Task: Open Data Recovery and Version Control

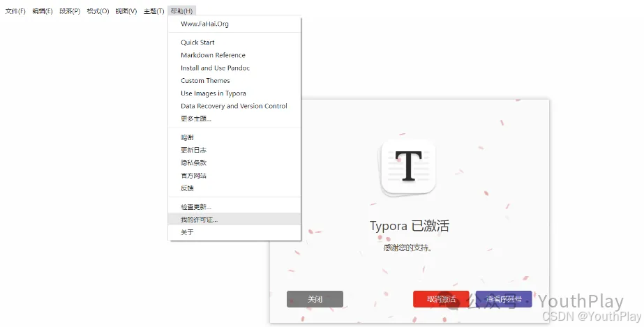Action: tap(234, 106)
